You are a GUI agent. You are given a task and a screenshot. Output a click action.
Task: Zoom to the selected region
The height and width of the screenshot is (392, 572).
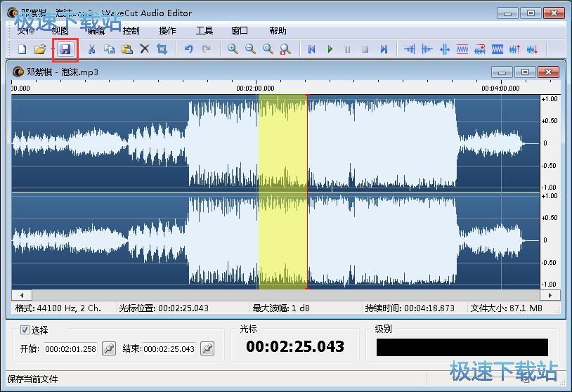coord(285,49)
